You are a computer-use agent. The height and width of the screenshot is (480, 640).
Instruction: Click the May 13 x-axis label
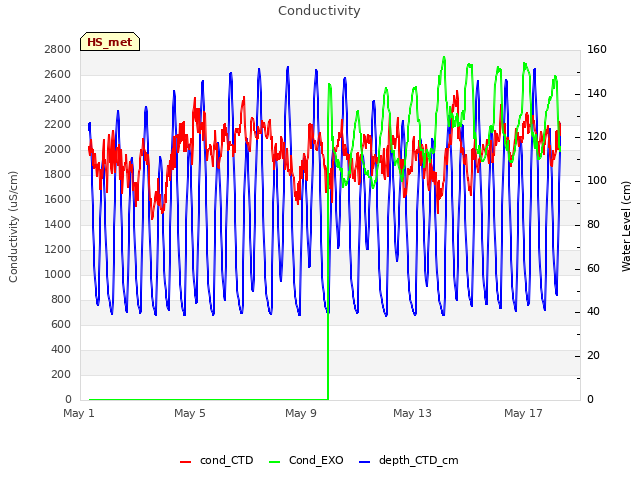(x=412, y=413)
